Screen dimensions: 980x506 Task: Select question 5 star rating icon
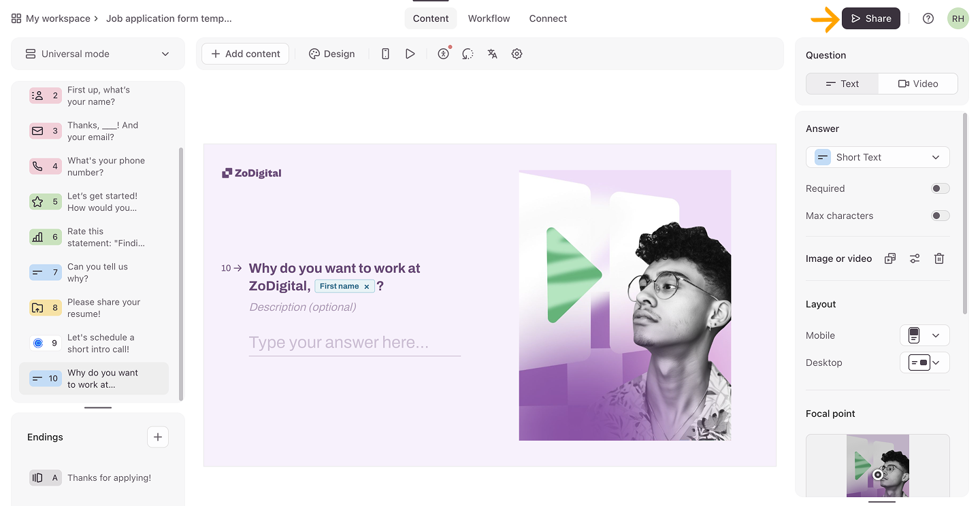click(x=46, y=202)
